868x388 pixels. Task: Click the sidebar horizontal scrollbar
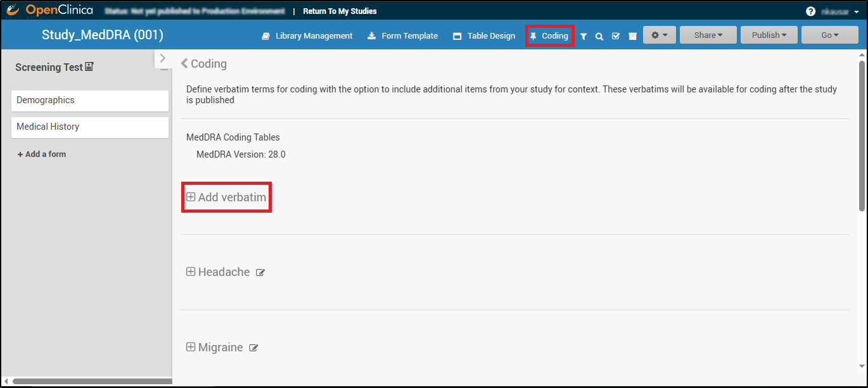tap(92, 381)
